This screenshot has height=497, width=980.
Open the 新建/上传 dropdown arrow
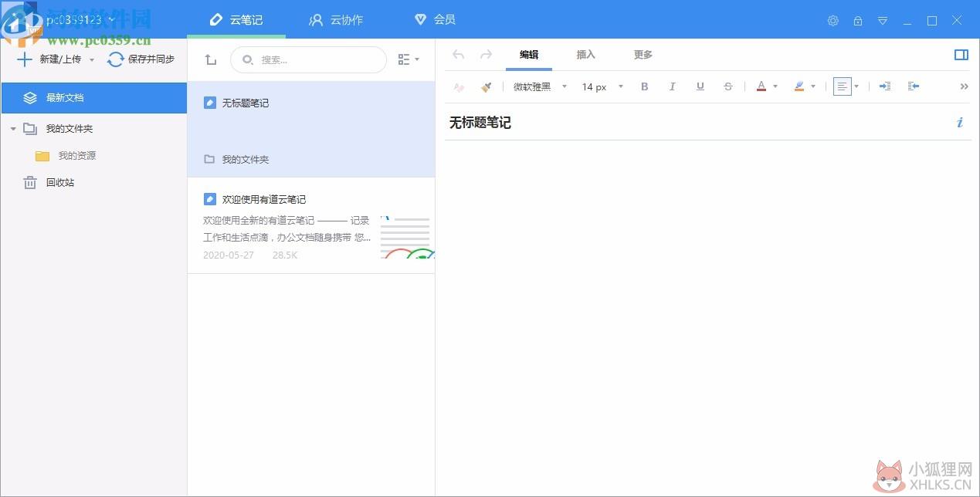tap(92, 59)
